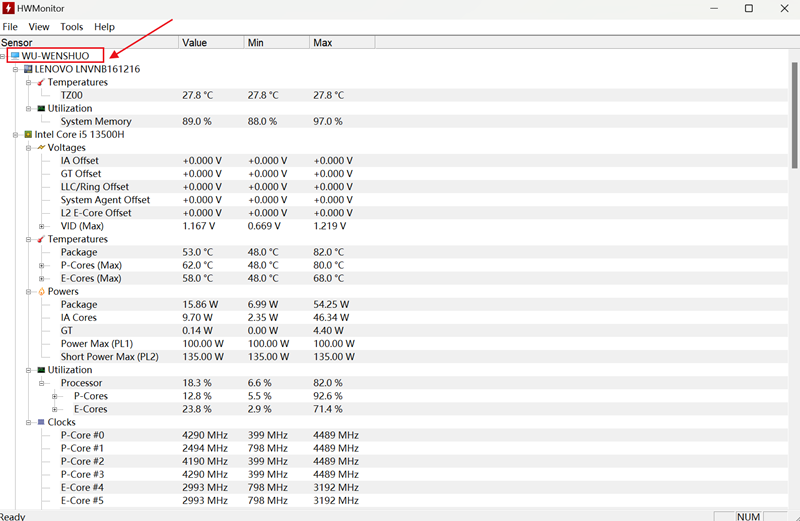The width and height of the screenshot is (800, 521).
Task: Click the computer icon beside WU-WENSHUO
Action: [15, 56]
